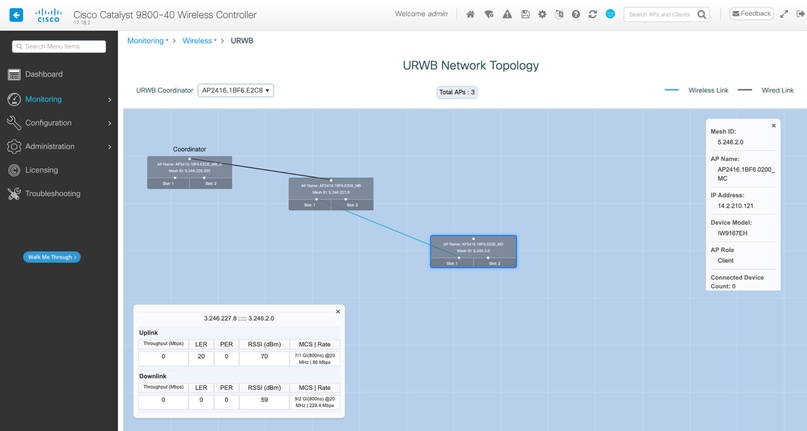Viewport: 807px width, 431px height.
Task: Click the magnifier in AP search box
Action: 701,14
